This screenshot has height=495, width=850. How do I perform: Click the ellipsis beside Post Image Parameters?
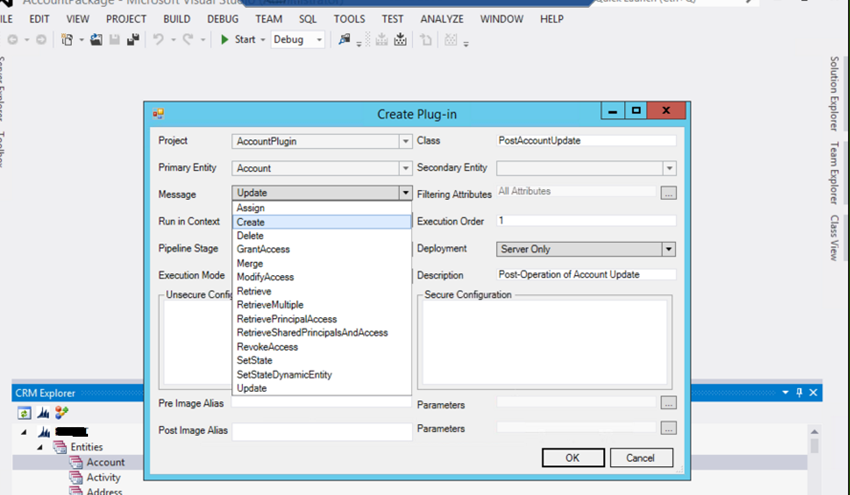[x=668, y=428]
